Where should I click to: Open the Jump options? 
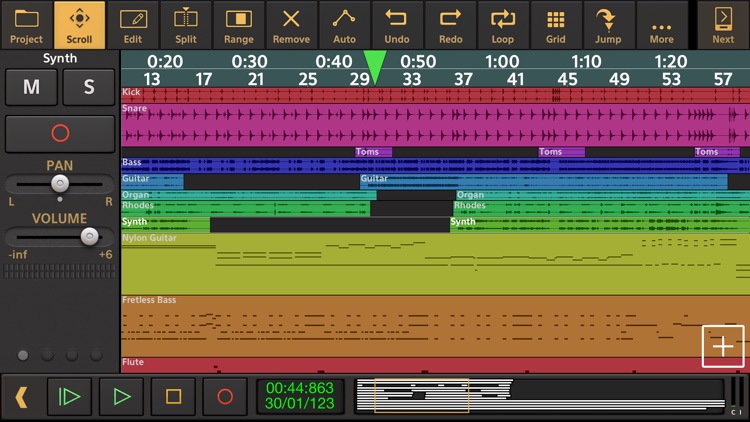coord(608,25)
